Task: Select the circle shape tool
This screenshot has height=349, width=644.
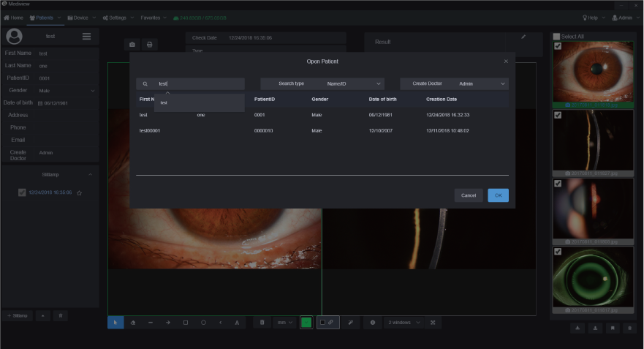Action: [x=203, y=323]
